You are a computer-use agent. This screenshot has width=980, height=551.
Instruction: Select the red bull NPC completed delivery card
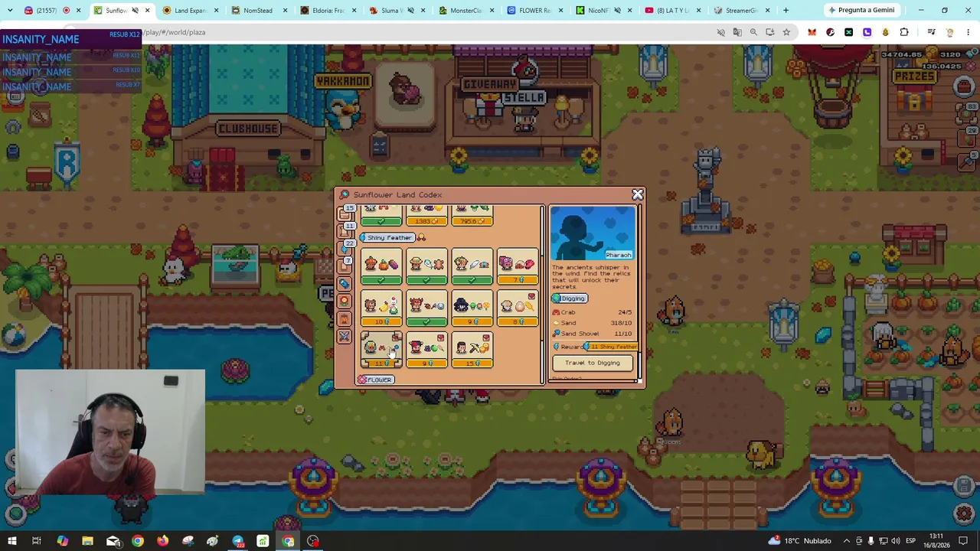(x=426, y=309)
